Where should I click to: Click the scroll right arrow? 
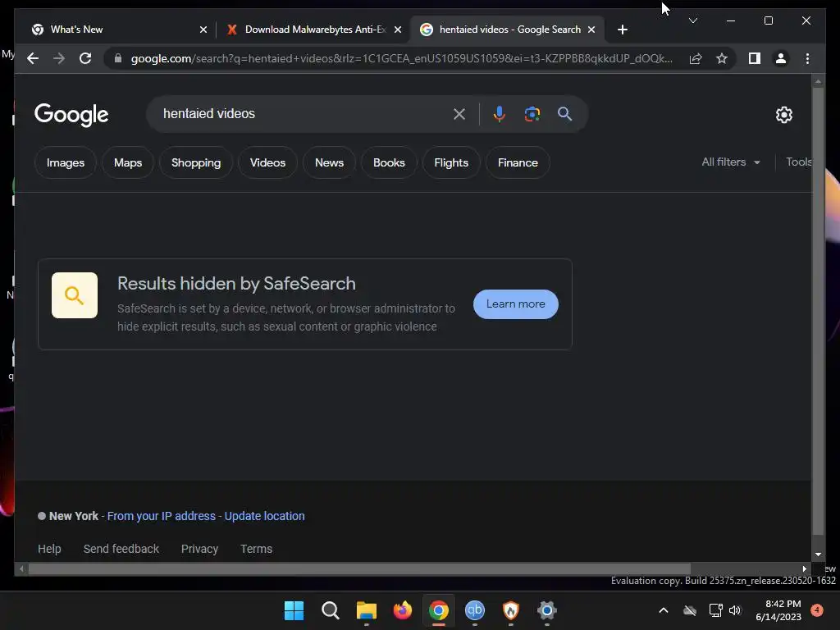point(804,569)
